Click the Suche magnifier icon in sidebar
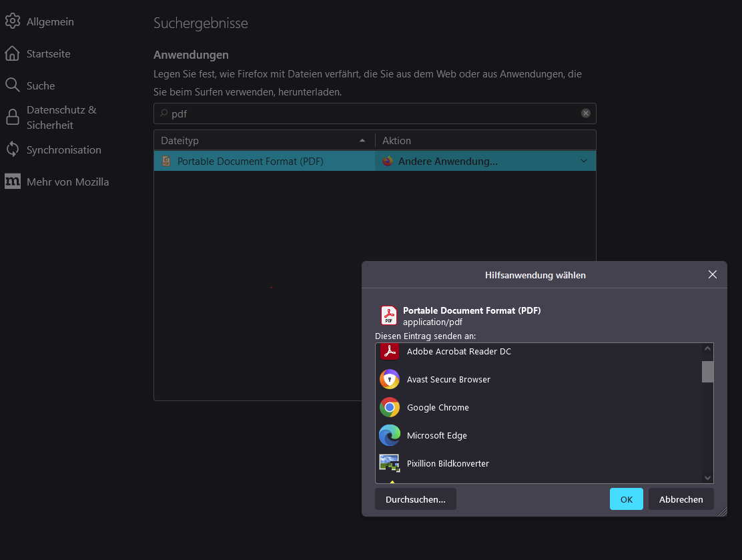 pos(12,85)
